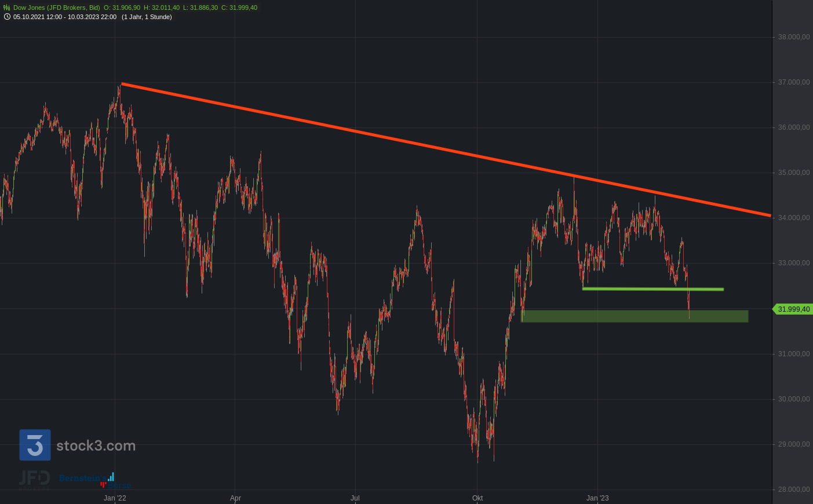
Task: Click the 37.000,00 price axis label
Action: [x=793, y=82]
